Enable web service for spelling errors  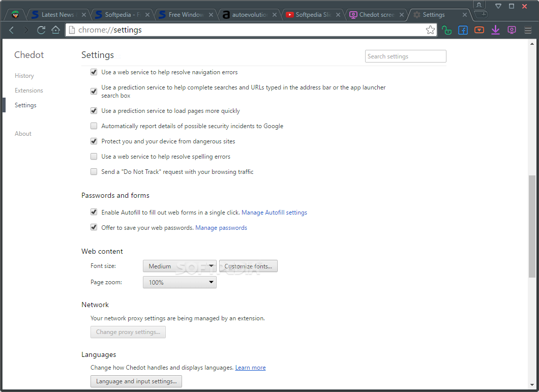[94, 157]
